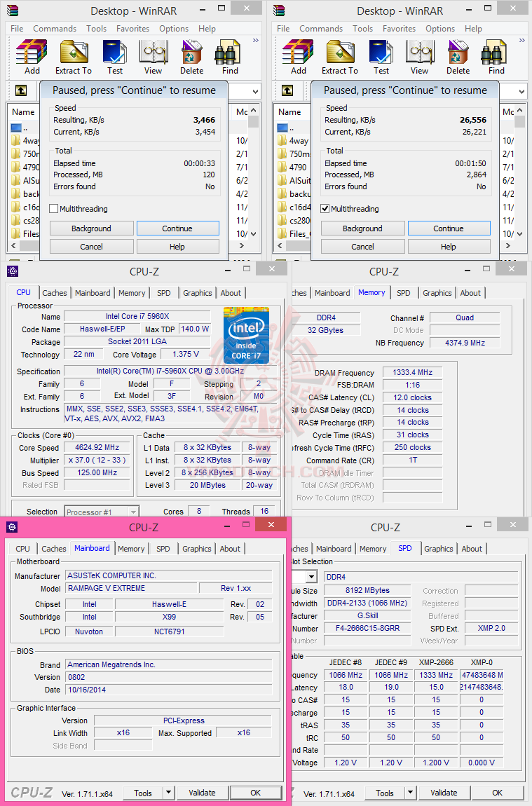Click CPU-Z title icon in pink Mainboard window

13,527
